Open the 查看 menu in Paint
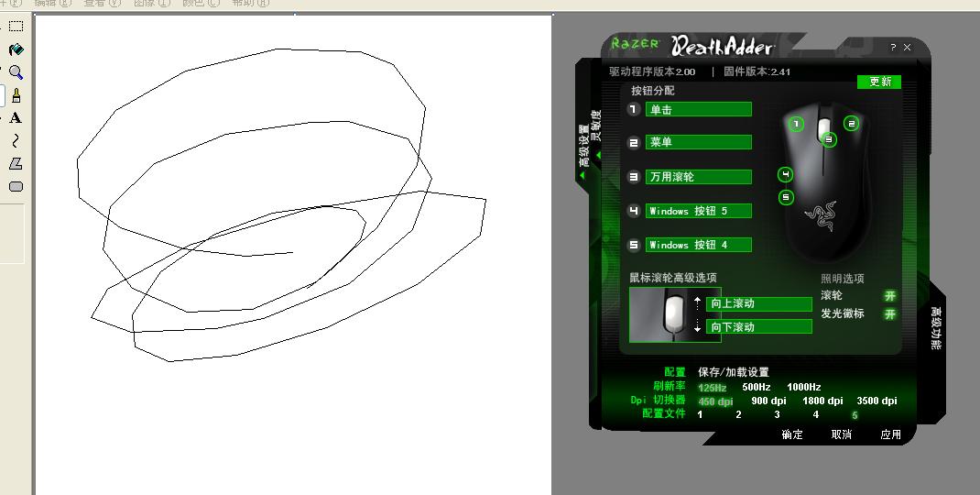The height and width of the screenshot is (495, 980). pyautogui.click(x=103, y=3)
